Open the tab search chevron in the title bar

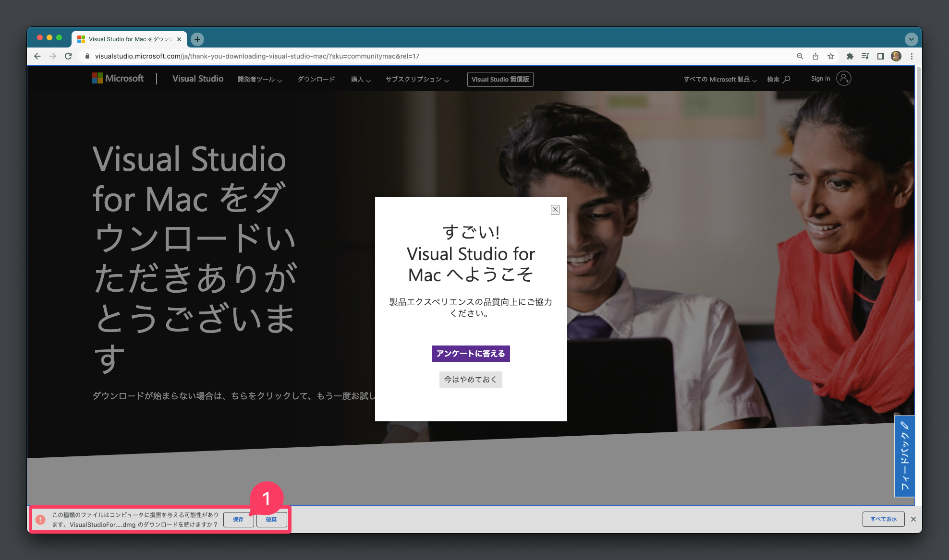[911, 39]
